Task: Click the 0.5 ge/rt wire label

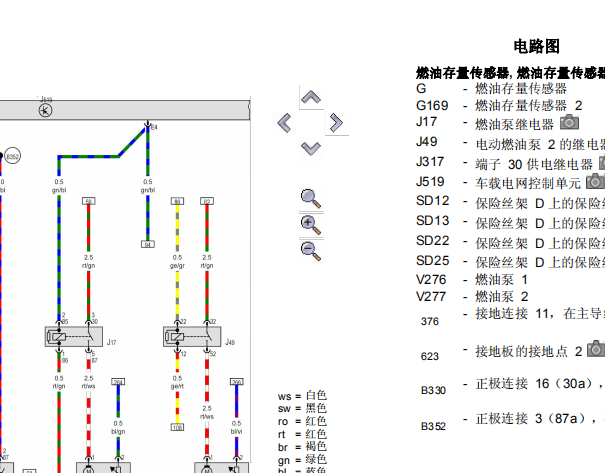Action: point(177,382)
